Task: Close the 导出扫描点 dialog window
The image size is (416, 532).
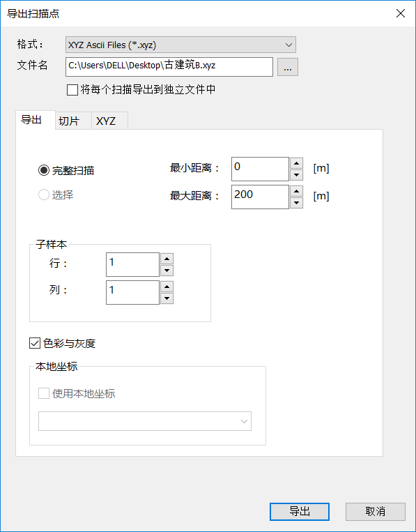Action: click(401, 13)
